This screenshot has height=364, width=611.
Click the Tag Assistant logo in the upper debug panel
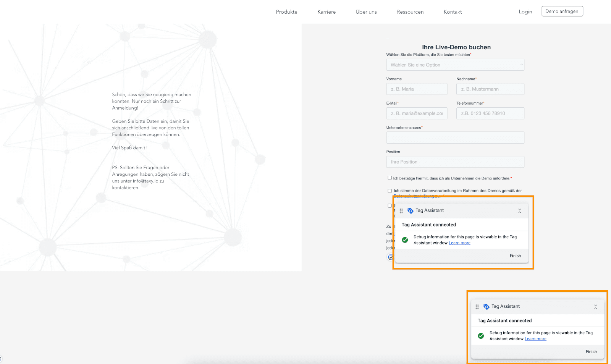[x=411, y=210]
